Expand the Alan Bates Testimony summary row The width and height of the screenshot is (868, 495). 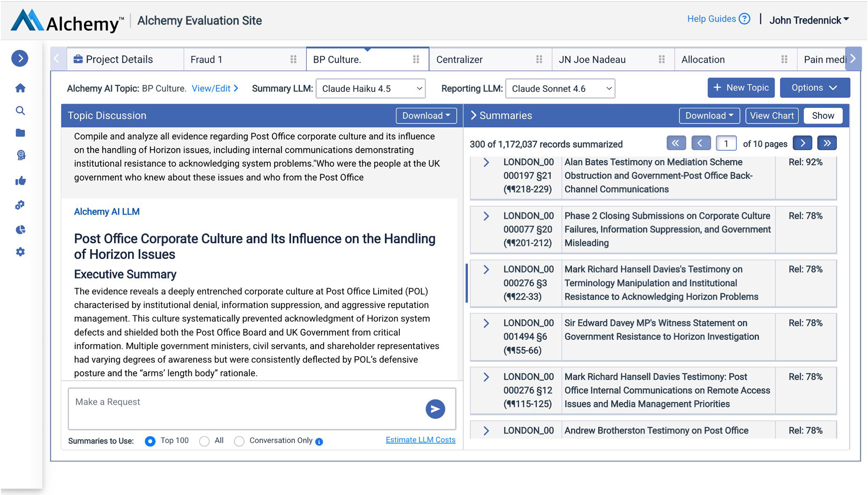pos(486,162)
